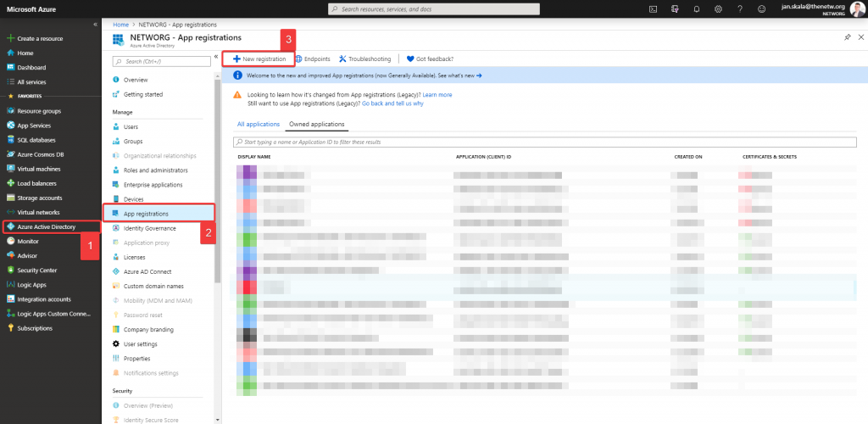Click the New registration button

(x=259, y=59)
